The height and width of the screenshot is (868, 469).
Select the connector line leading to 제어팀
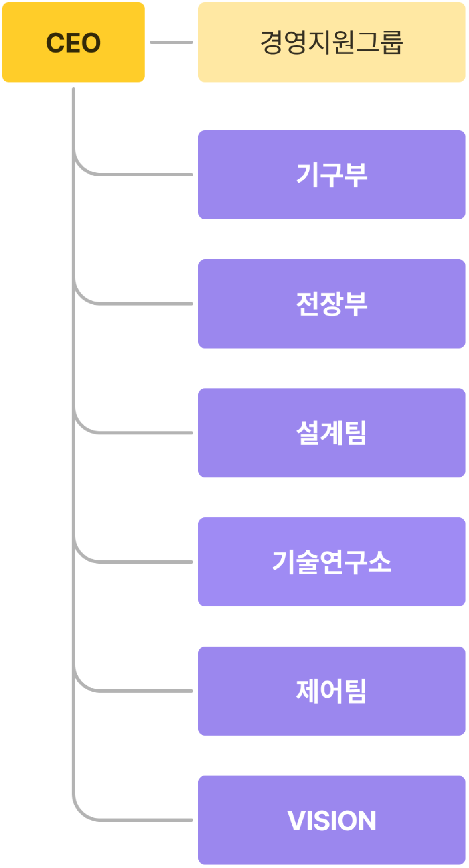(139, 690)
